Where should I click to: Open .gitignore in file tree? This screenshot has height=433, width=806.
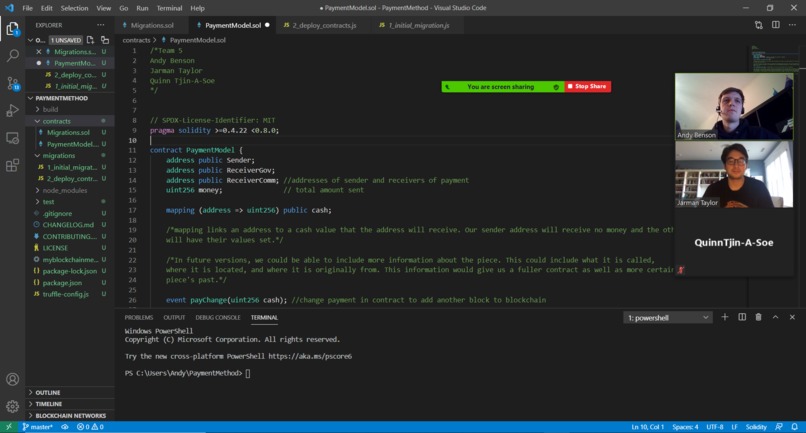click(x=70, y=213)
